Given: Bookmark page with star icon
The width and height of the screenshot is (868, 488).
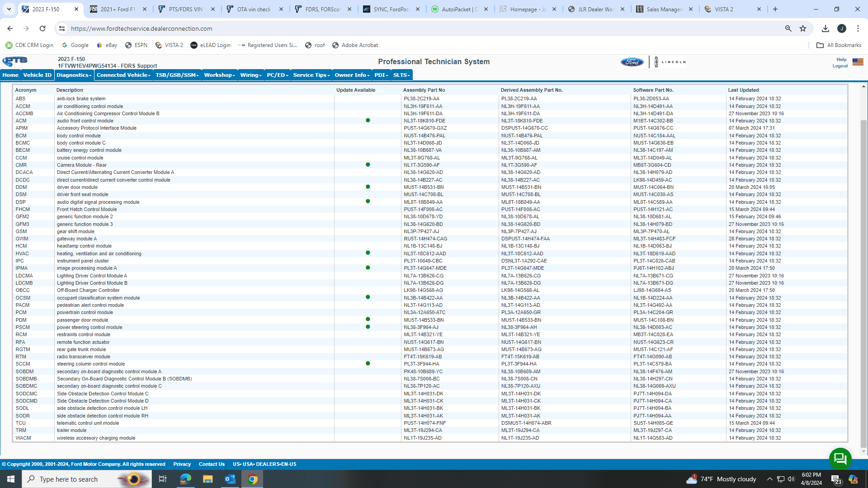Looking at the screenshot, I should pos(803,28).
